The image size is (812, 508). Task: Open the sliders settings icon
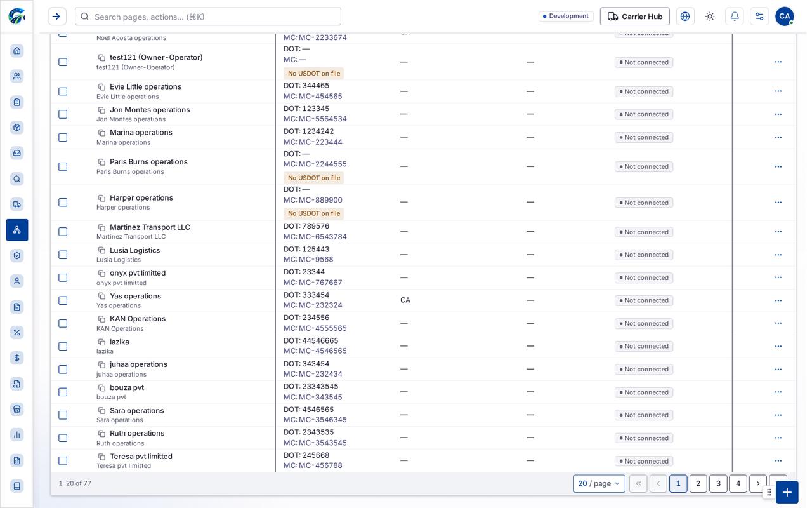pos(759,17)
